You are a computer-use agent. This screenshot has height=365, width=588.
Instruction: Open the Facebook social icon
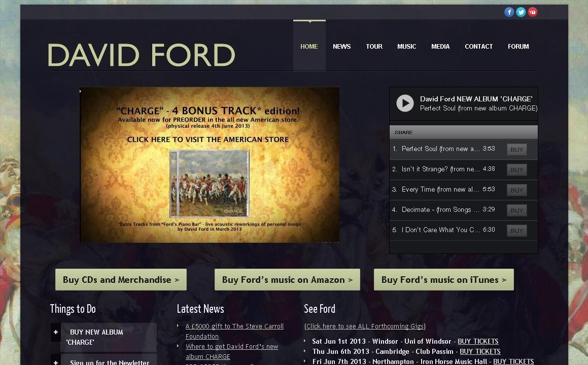pos(509,12)
